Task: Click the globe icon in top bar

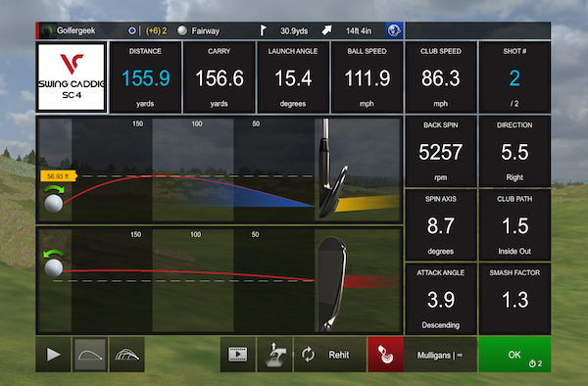Action: [394, 30]
